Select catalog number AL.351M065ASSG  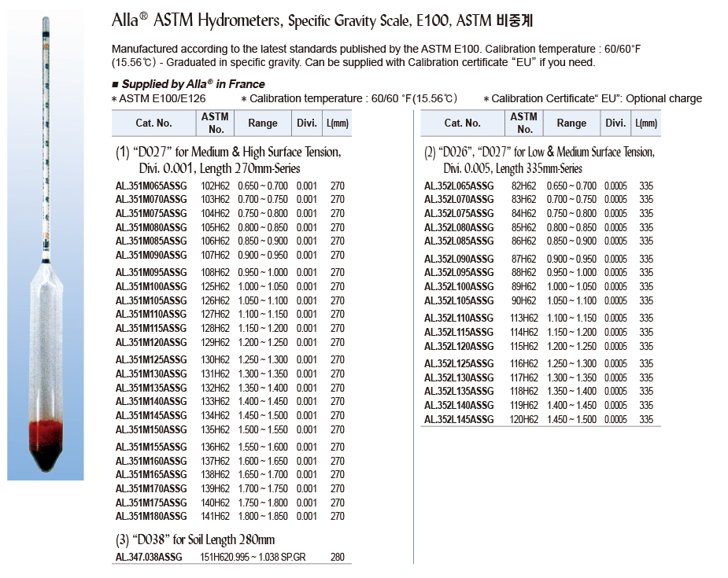point(151,186)
